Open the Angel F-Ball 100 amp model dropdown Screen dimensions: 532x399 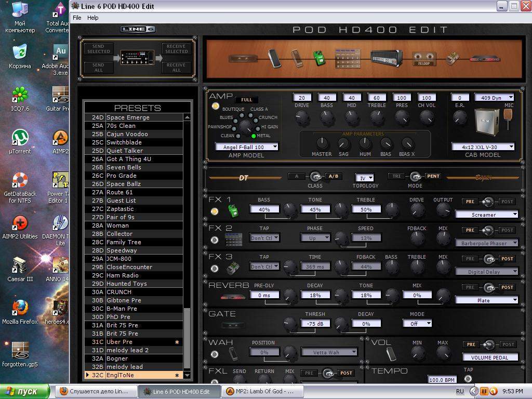pos(247,147)
